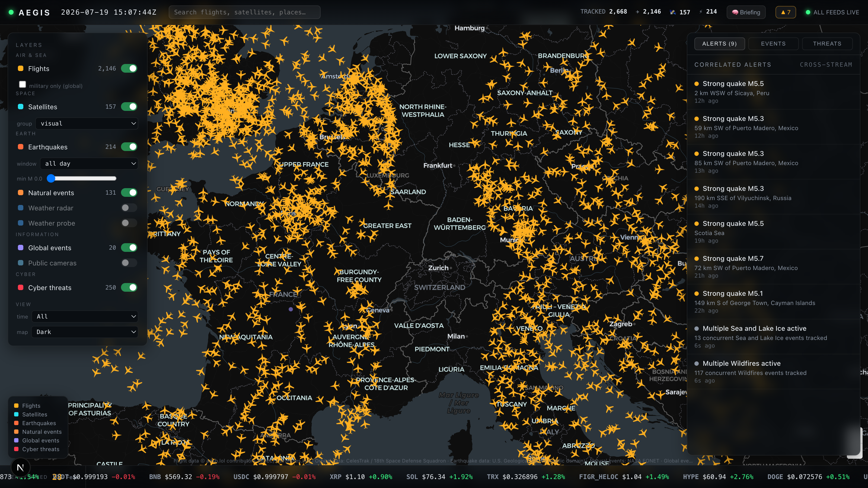Click the Global events purple layer icon
Screen dimensions: 868x488
coord(21,248)
